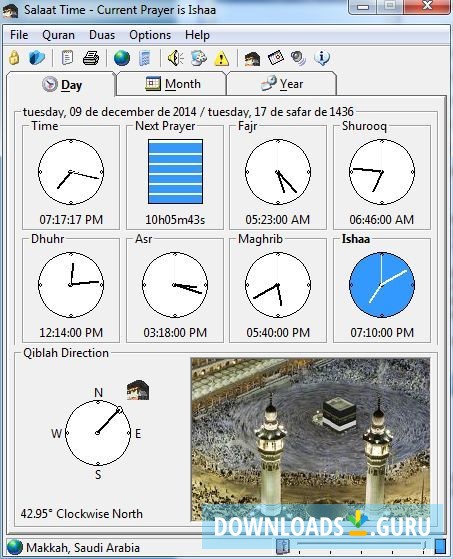The width and height of the screenshot is (453, 559).
Task: Click the 42.95° Clockwise North text
Action: pyautogui.click(x=82, y=514)
